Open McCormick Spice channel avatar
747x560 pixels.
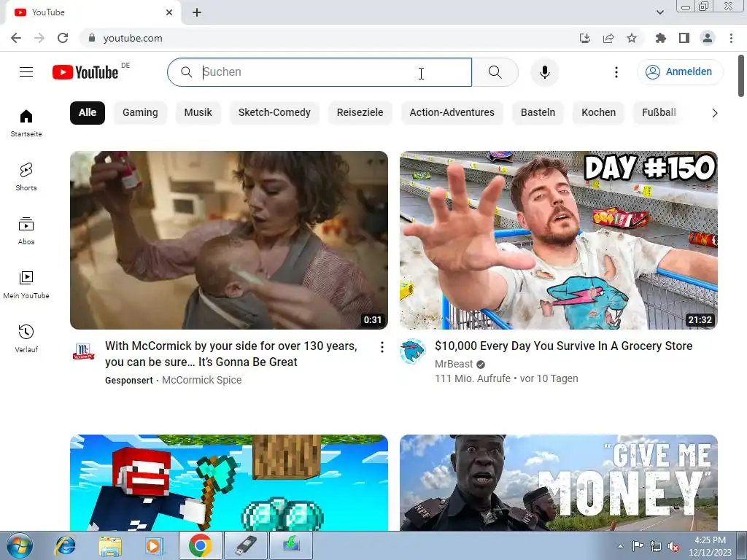tap(83, 351)
